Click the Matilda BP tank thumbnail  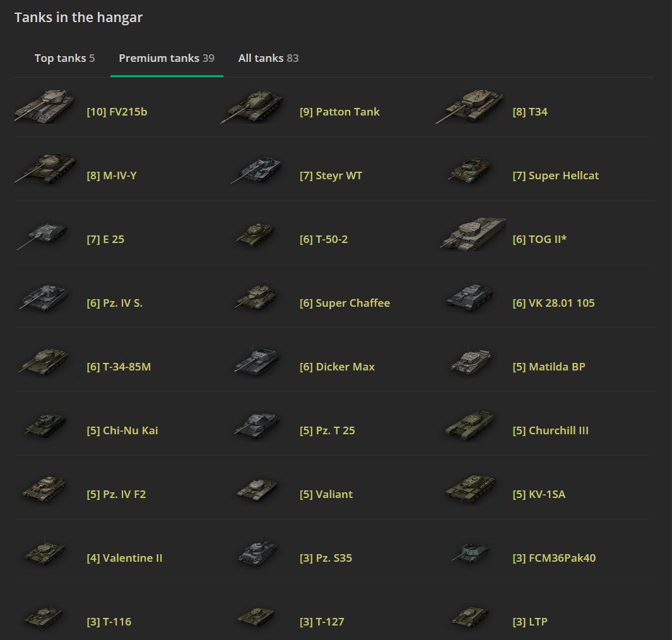470,362
